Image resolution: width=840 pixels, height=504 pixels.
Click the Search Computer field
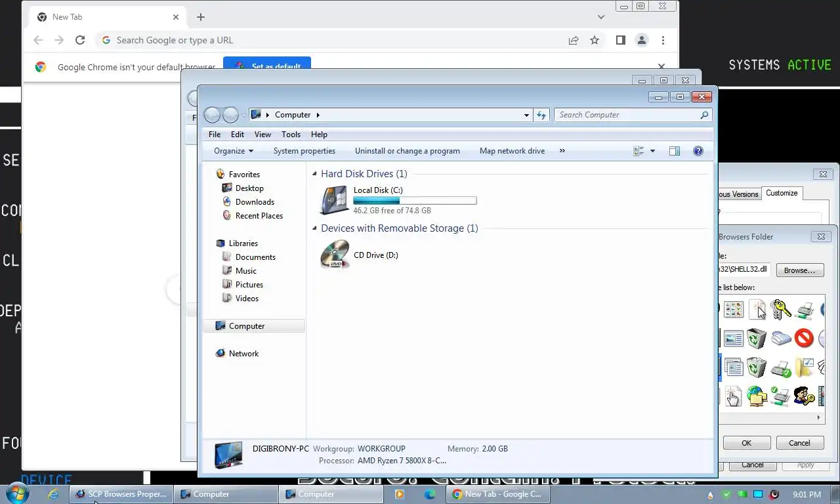633,115
